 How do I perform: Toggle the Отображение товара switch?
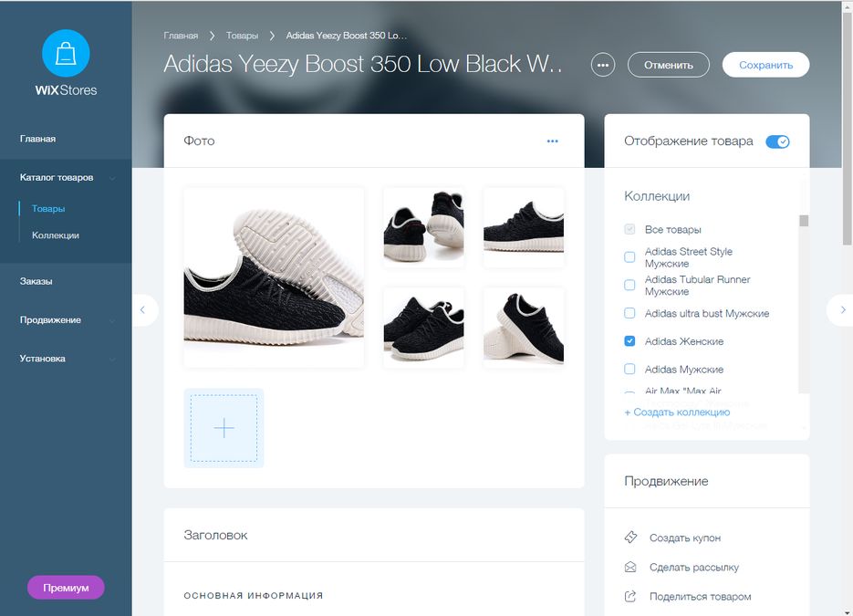[x=777, y=141]
